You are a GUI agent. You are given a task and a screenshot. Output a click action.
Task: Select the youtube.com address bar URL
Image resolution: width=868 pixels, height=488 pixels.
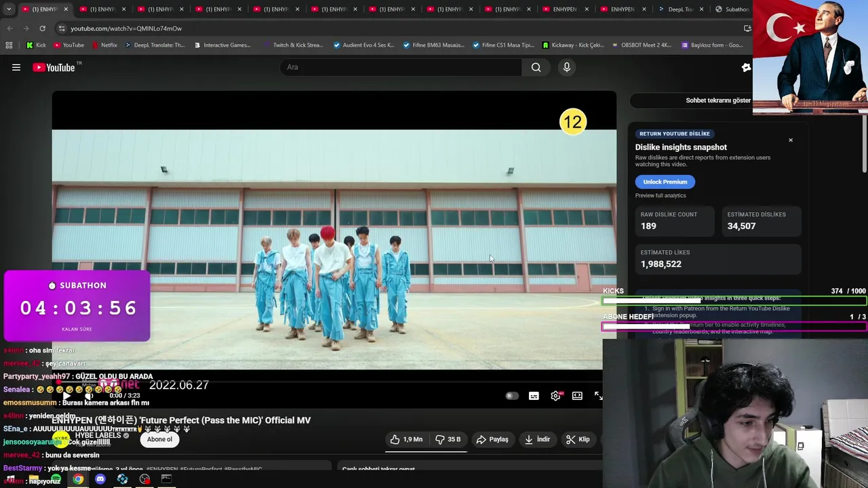pyautogui.click(x=126, y=28)
